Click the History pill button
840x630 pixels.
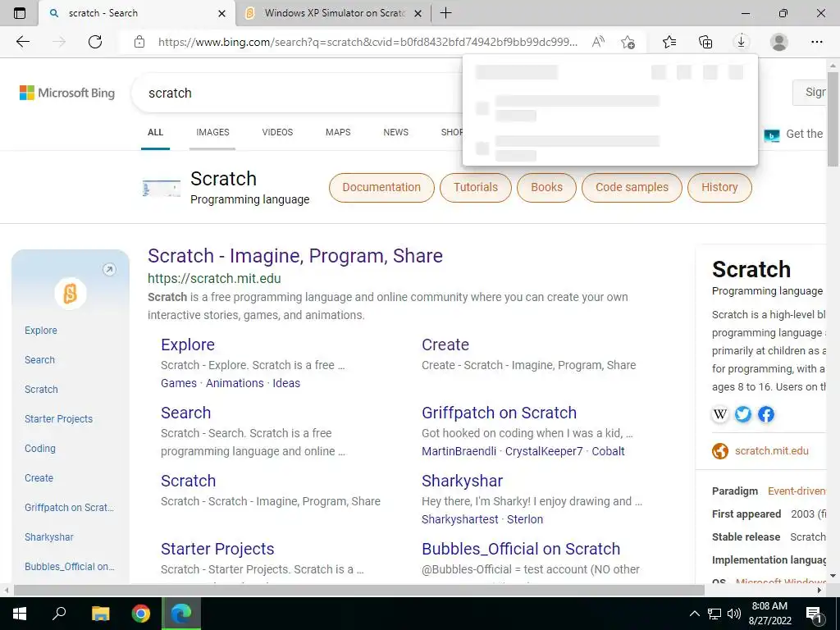pos(719,188)
